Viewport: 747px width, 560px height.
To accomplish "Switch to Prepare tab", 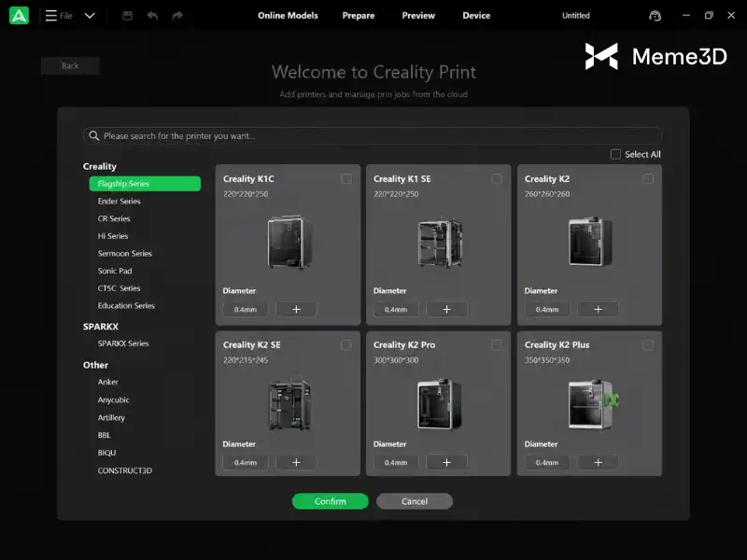I will [x=359, y=15].
